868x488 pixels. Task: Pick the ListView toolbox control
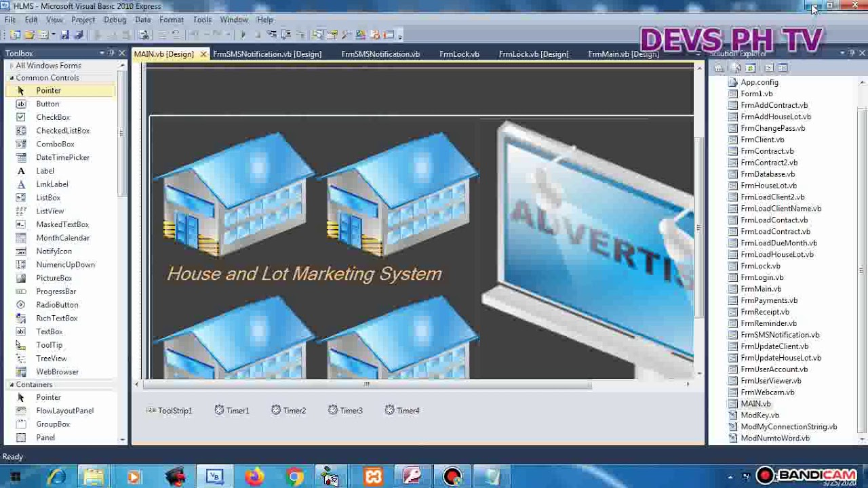tap(50, 211)
